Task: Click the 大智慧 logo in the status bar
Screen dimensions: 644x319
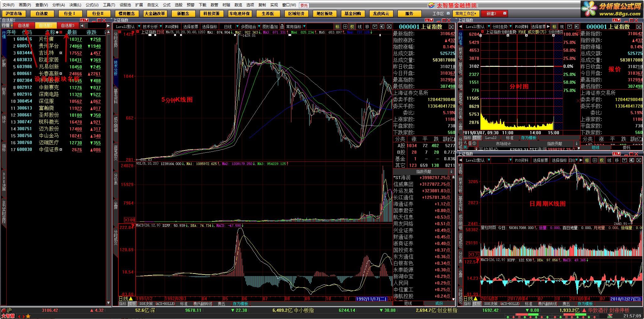Action: pos(8,316)
